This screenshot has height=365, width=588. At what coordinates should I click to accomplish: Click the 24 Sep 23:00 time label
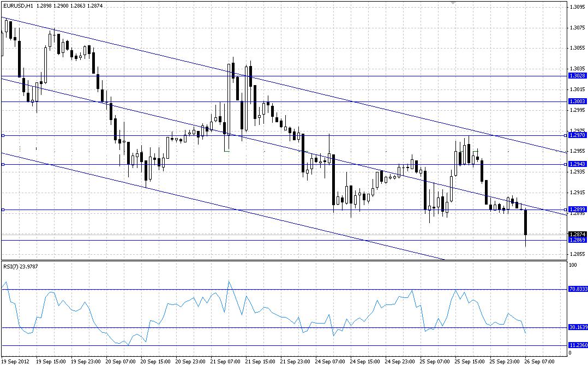(x=400, y=361)
